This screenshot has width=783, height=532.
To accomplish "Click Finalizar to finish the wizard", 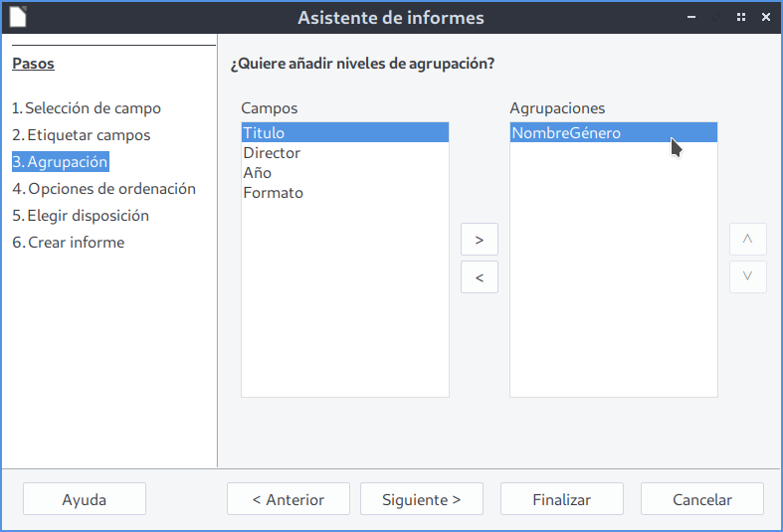I will (562, 499).
